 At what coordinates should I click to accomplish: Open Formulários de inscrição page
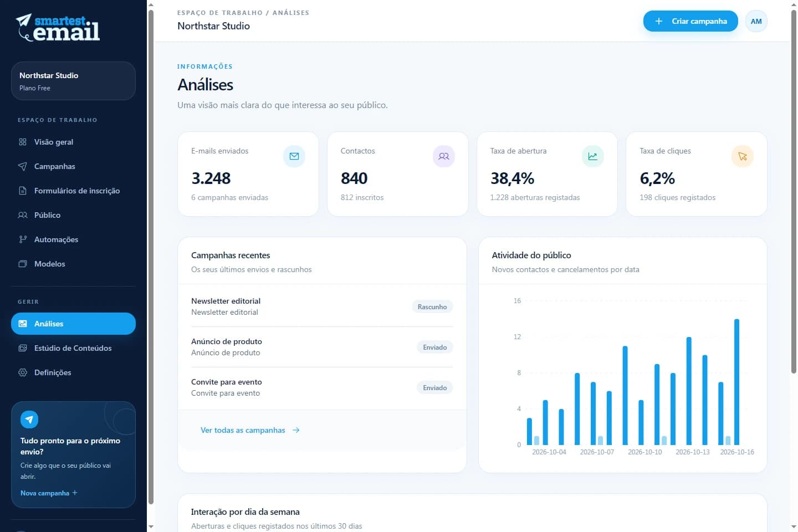point(73,191)
